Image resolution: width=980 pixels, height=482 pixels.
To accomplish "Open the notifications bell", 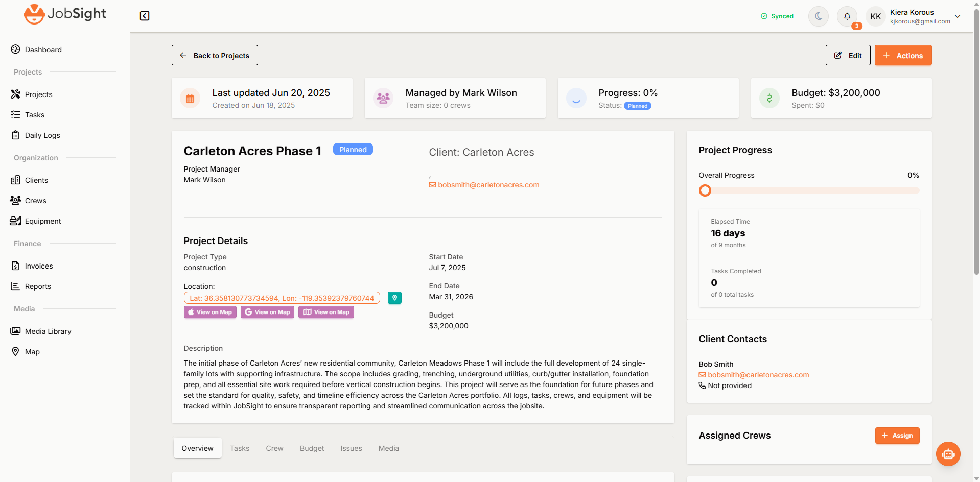I will point(847,16).
